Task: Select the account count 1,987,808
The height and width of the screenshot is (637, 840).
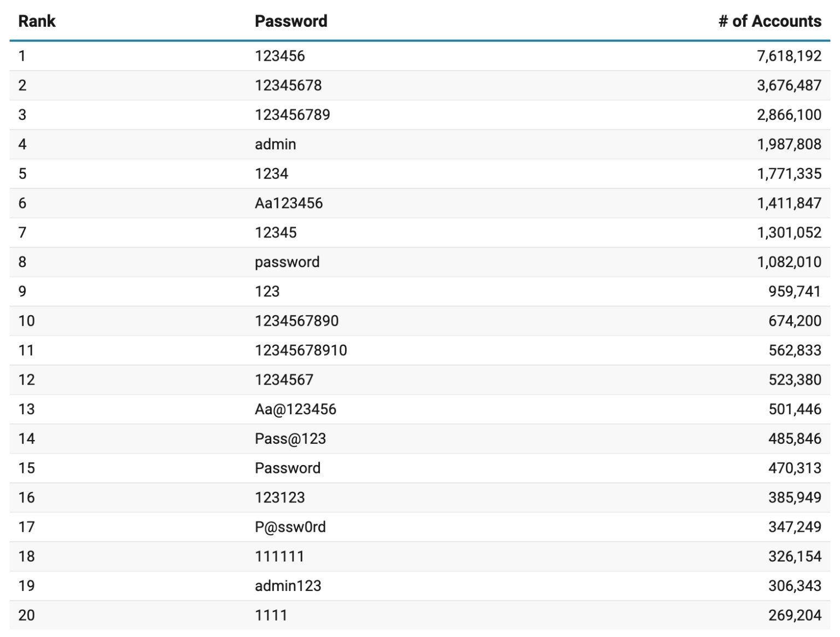Action: point(789,144)
